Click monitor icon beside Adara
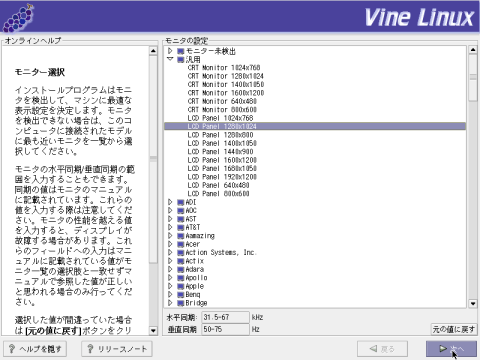Image resolution: width=480 pixels, height=360 pixels. [x=181, y=269]
